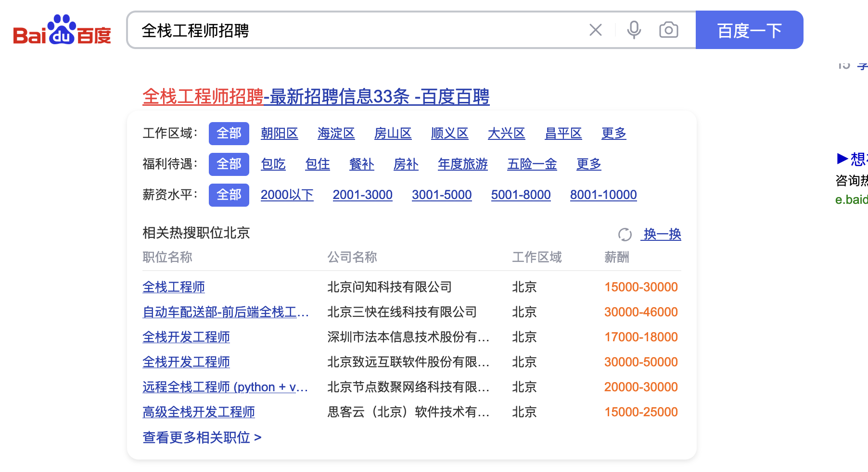Screen dimensions: 868x472
Task: Open 远程全栈工程师 (python) job listing
Action: [x=225, y=387]
